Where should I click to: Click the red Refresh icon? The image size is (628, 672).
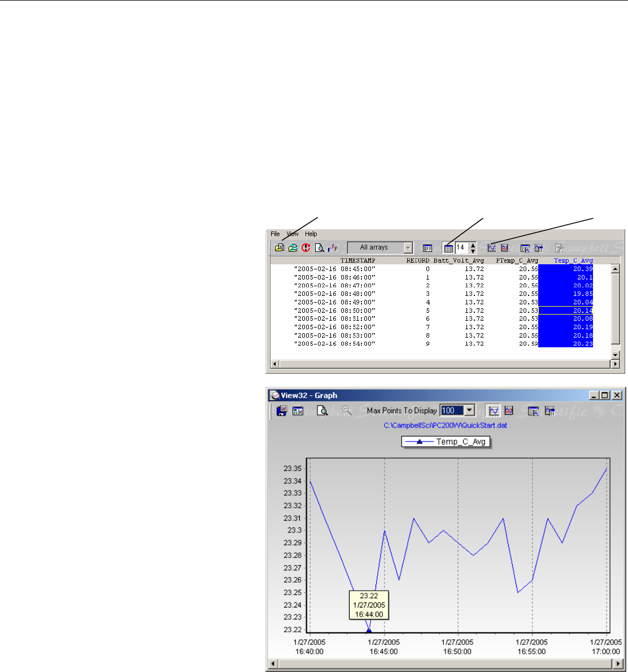(x=306, y=248)
